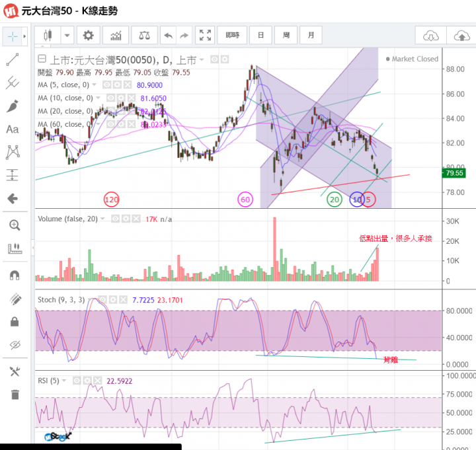Toggle magnet mode on
Viewport: 476px width, 450px height.
15,275
